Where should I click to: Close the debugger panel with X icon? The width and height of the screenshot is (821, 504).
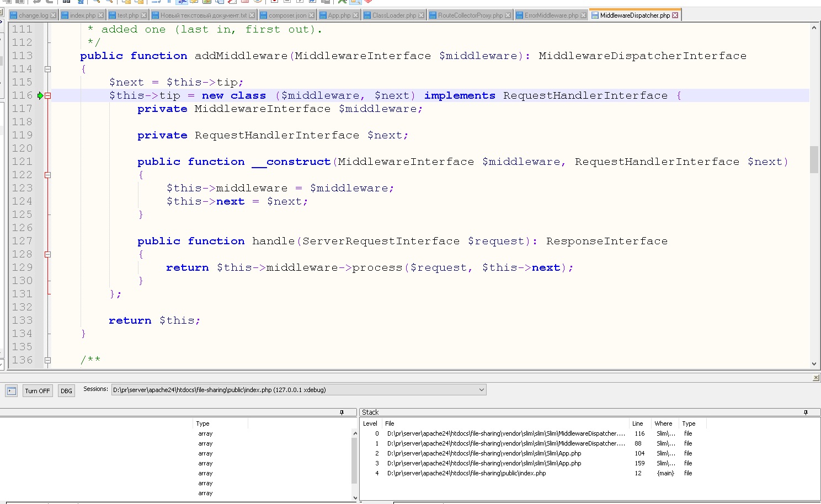[816, 378]
